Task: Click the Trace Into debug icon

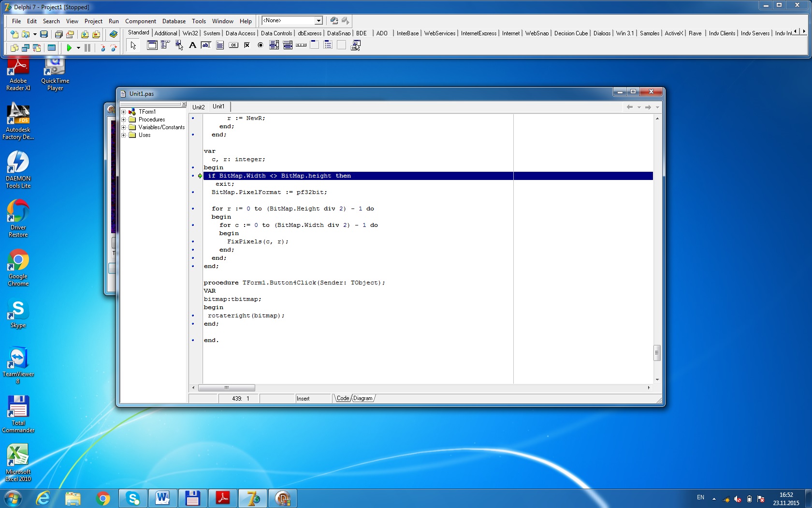Action: pos(102,48)
